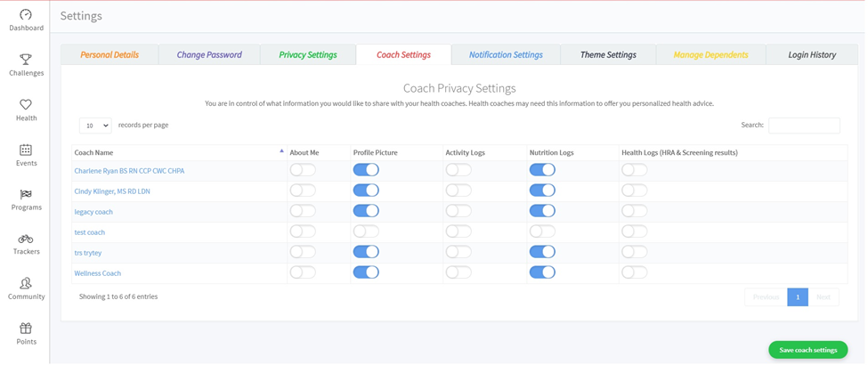
Task: Open the Community people icon
Action: (x=26, y=283)
